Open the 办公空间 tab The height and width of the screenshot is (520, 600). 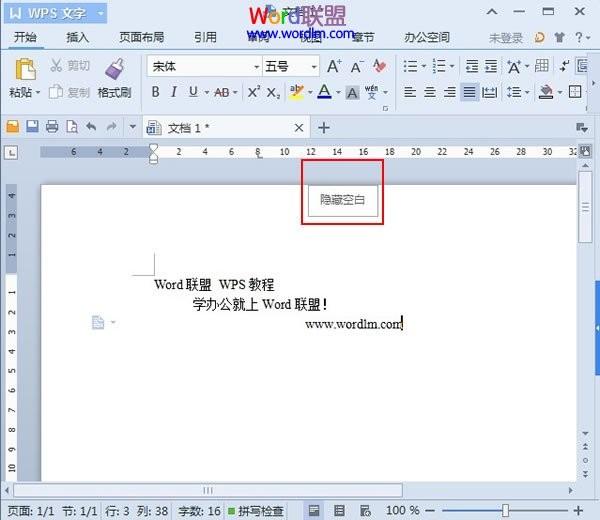[x=427, y=37]
